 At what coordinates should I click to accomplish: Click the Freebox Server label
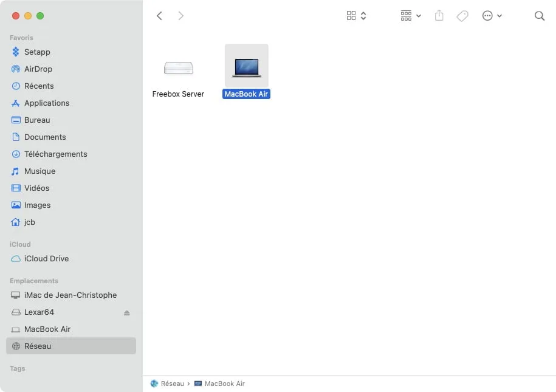[179, 94]
